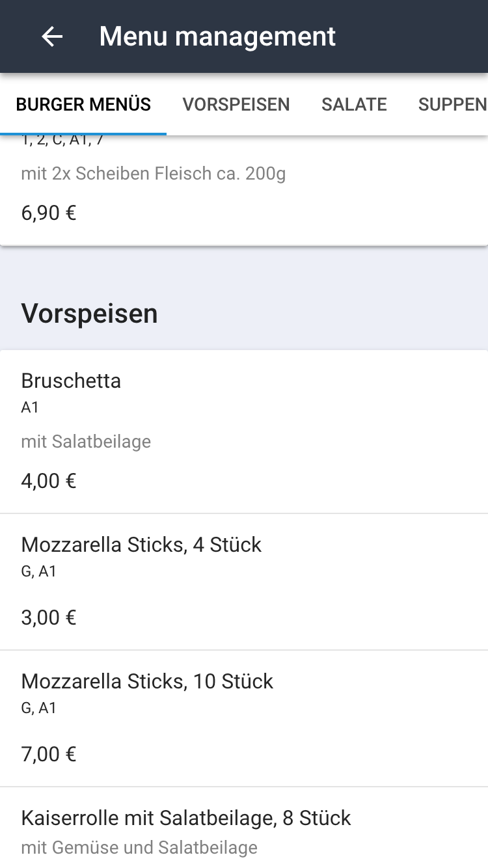Tap "mit 2x Scheiben Fleisch" description

click(x=153, y=174)
